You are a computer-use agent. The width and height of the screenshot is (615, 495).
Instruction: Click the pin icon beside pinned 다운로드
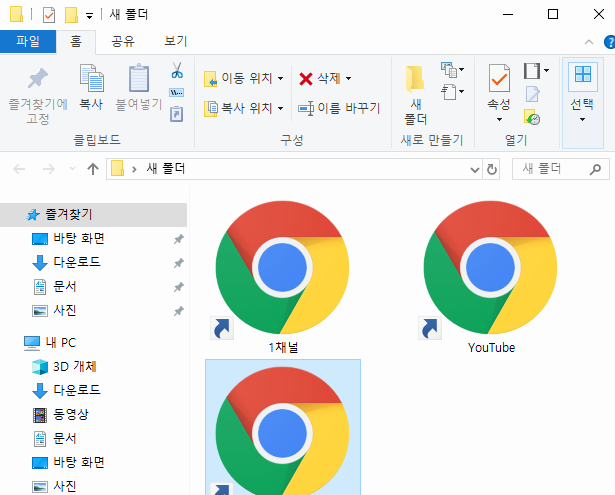(x=178, y=263)
